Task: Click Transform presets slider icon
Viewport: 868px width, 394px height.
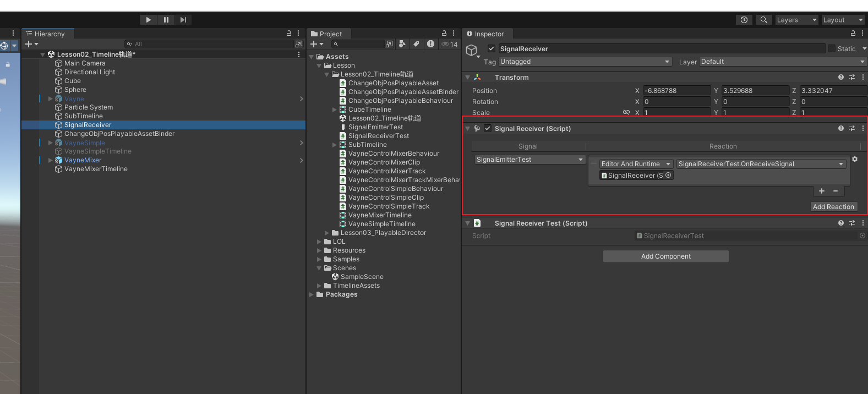Action: (x=851, y=78)
